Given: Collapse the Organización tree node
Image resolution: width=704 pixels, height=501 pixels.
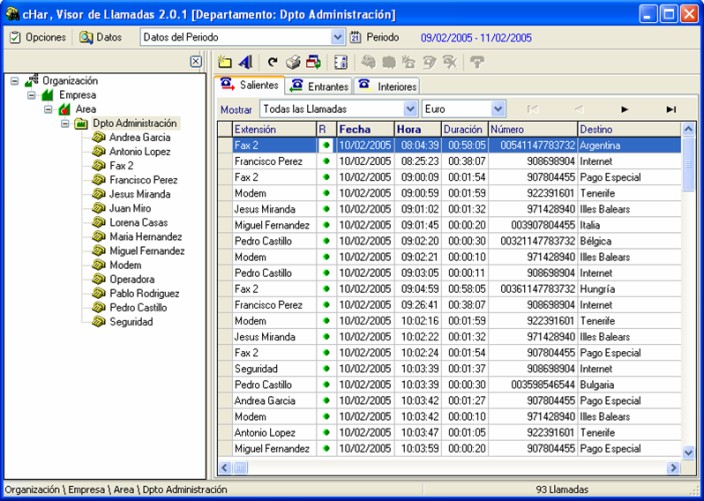Looking at the screenshot, I should (x=15, y=81).
